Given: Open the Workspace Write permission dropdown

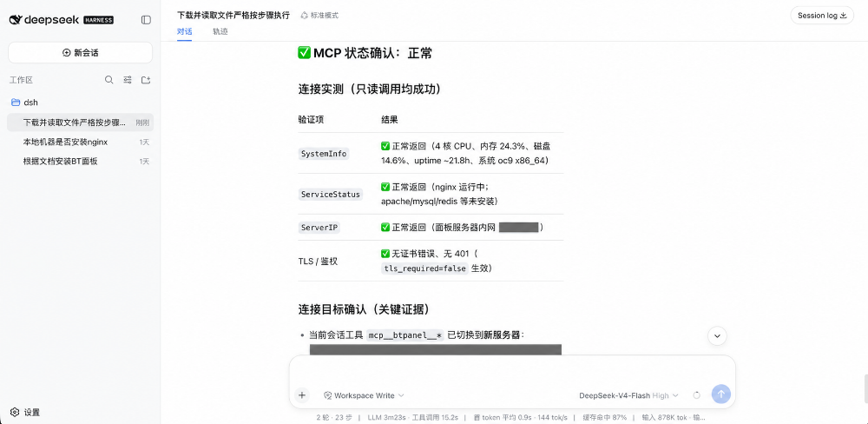Looking at the screenshot, I should pos(364,395).
